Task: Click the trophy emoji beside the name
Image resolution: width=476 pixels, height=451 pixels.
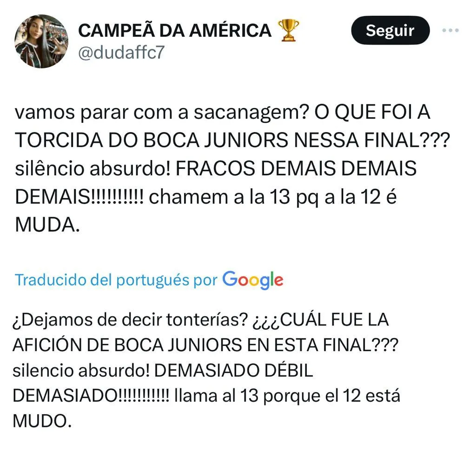Action: pyautogui.click(x=288, y=31)
